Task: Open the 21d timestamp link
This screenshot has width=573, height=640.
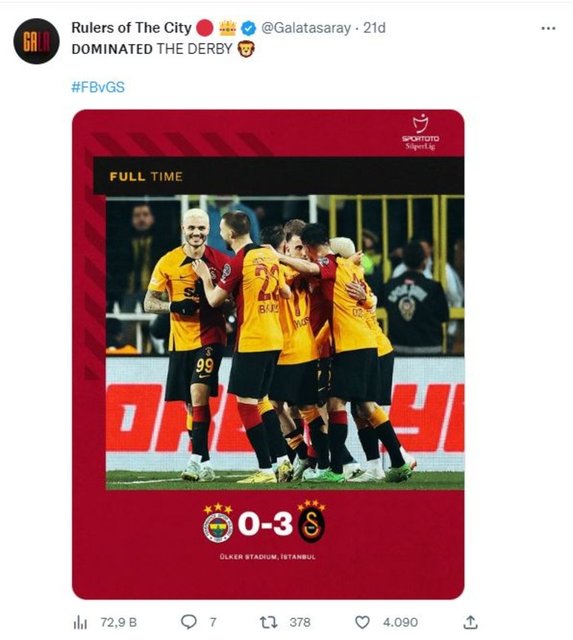Action: (374, 28)
